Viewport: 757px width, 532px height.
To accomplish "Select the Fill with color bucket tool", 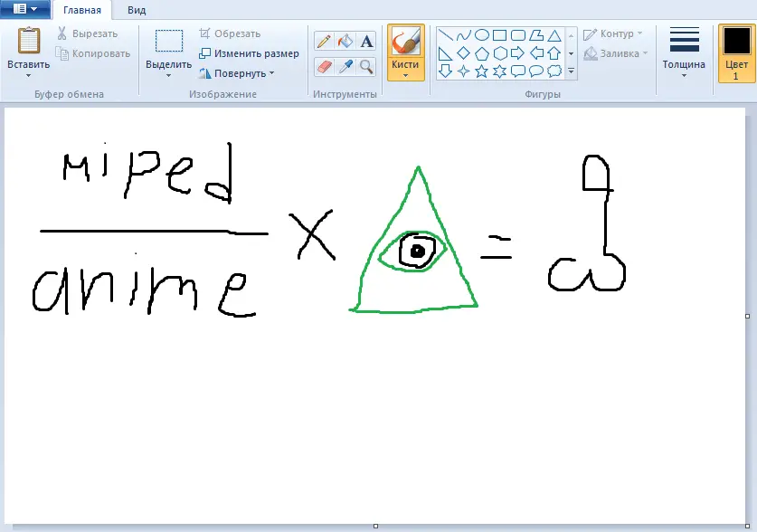I will pos(345,41).
